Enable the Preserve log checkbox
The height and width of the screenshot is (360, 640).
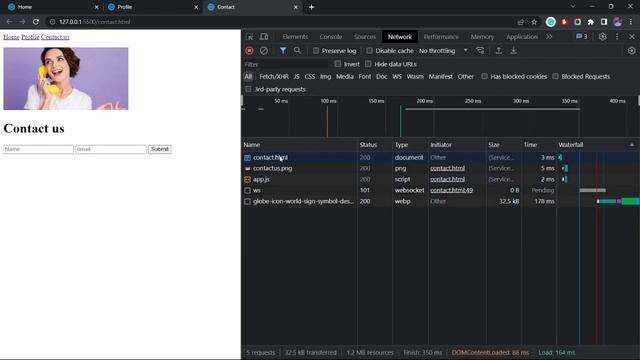(x=316, y=51)
